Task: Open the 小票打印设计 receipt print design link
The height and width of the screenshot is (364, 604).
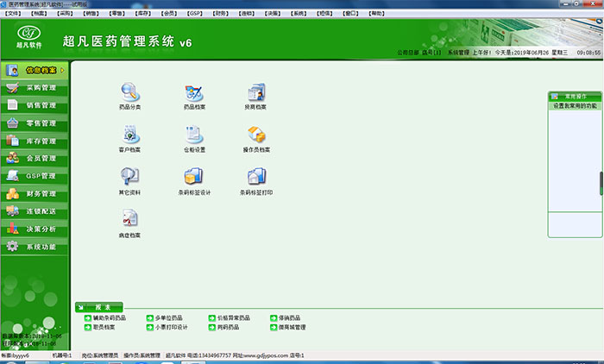Action: (167, 327)
